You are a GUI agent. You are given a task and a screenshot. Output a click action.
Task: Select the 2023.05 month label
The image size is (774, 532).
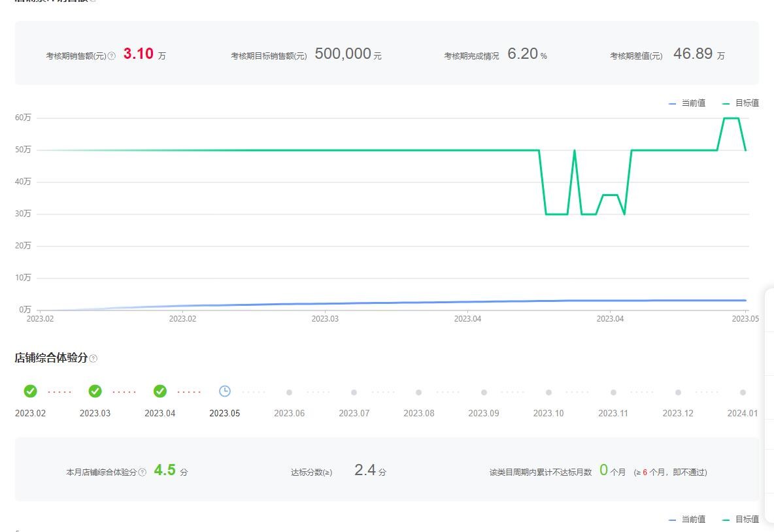[225, 413]
